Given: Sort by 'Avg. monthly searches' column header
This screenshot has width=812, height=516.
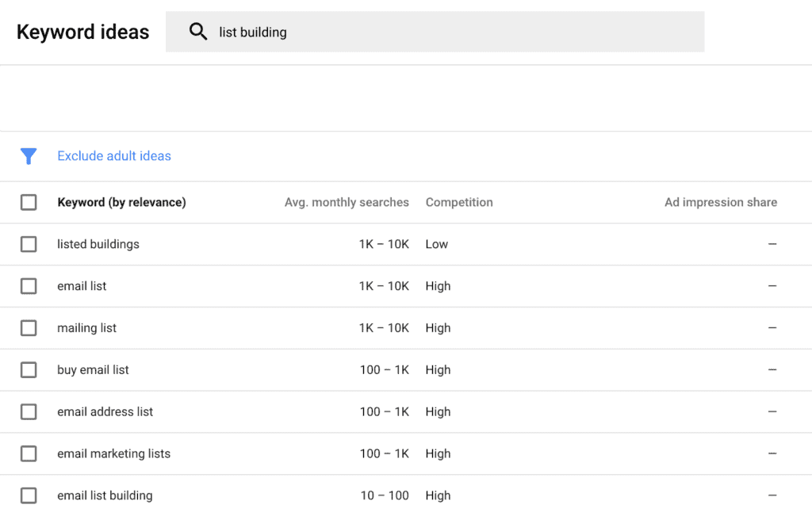Looking at the screenshot, I should [347, 202].
